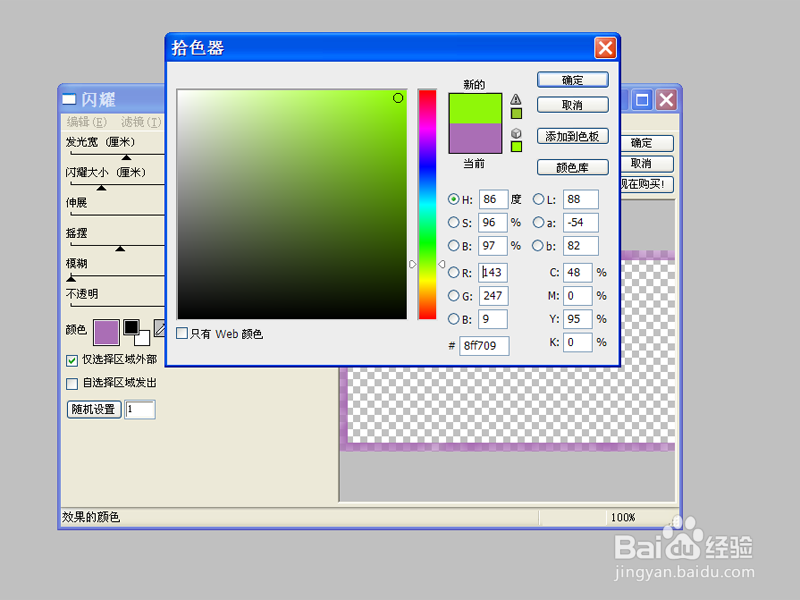800x600 pixels.
Task: Check the 自选择区域发出 checkbox
Action: click(x=72, y=383)
